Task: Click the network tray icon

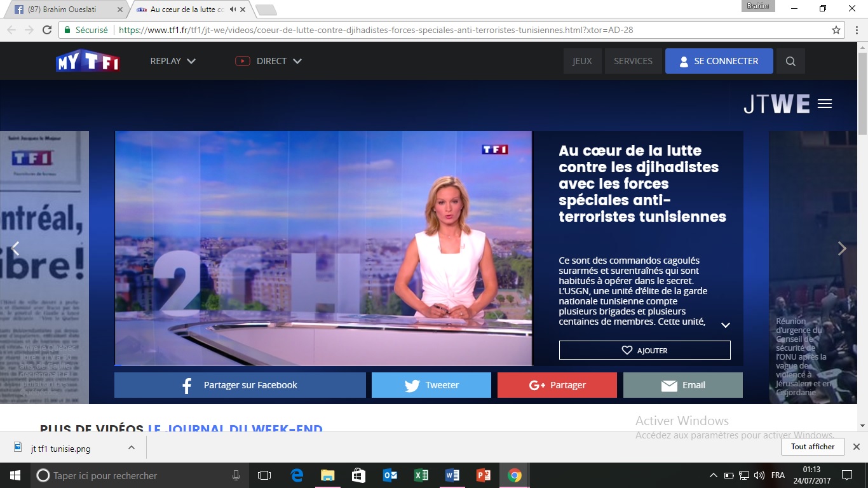Action: coord(744,475)
